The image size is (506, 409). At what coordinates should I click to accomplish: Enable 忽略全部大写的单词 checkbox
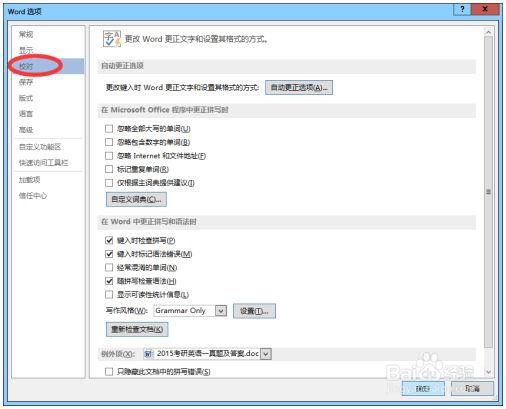[109, 129]
